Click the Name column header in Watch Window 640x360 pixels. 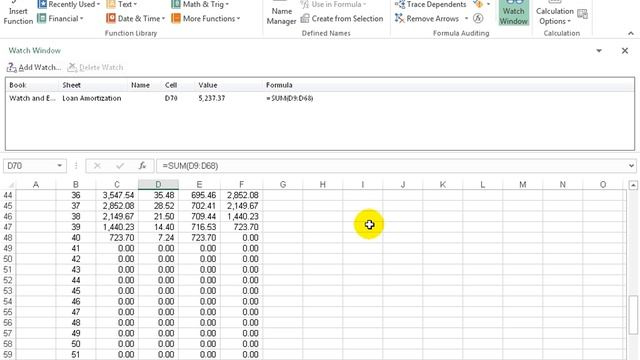tap(140, 85)
